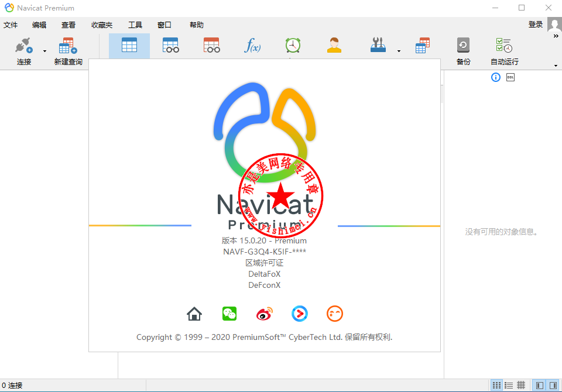Click the Navicat app icon in title bar
The height and width of the screenshot is (392, 562).
point(9,8)
